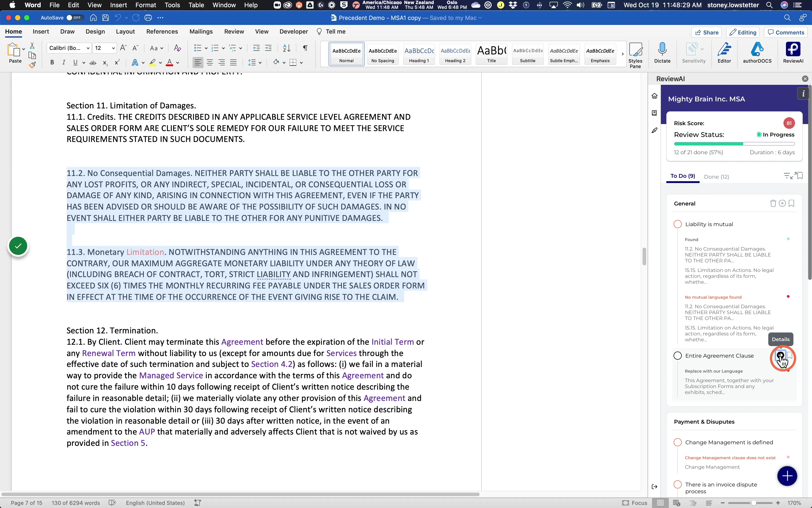Open the Comments button

tap(786, 32)
